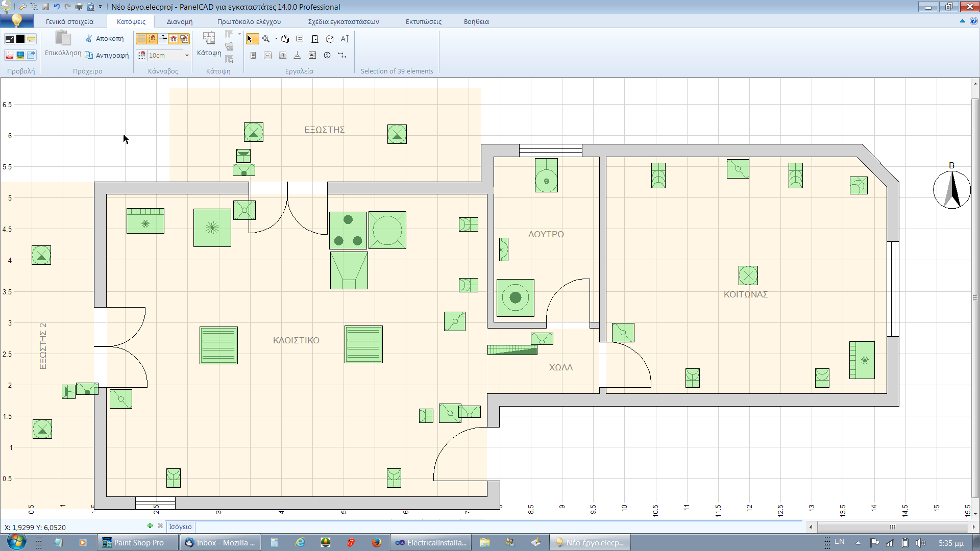The height and width of the screenshot is (551, 980).
Task: Select the washing machine appliance tool
Action: tap(312, 55)
